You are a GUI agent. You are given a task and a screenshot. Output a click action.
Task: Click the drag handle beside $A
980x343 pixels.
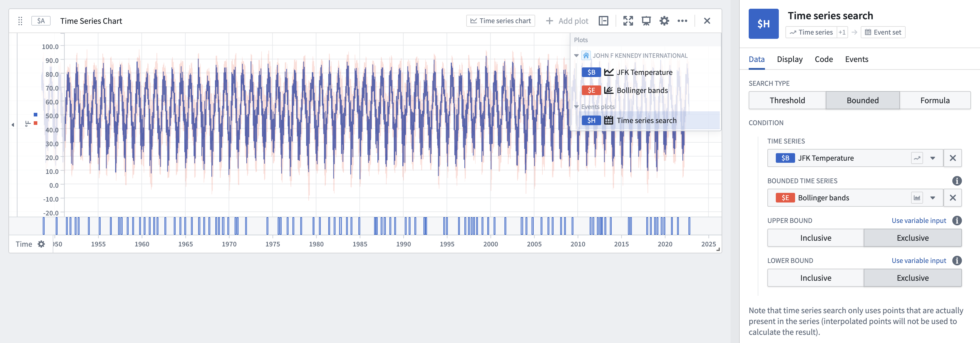click(x=20, y=21)
